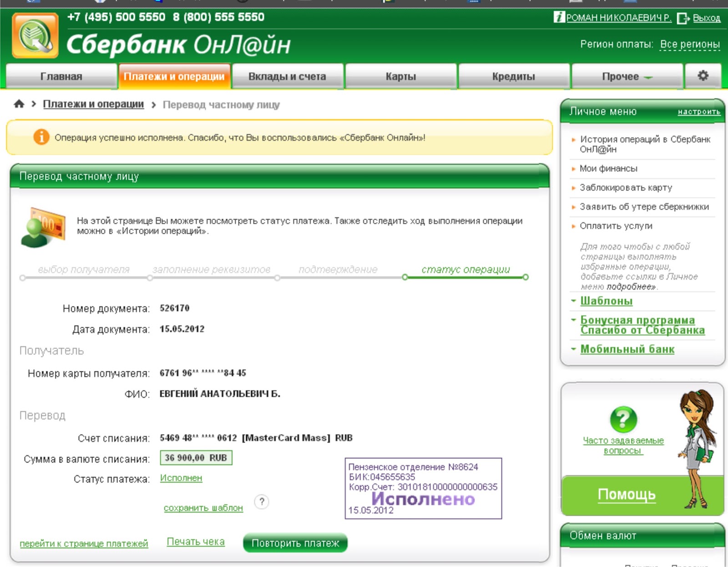Click recipient name ЕВГЕНИЙ АНАТОЛЬЕВИЧ Б.
The width and height of the screenshot is (728, 567).
pos(220,394)
